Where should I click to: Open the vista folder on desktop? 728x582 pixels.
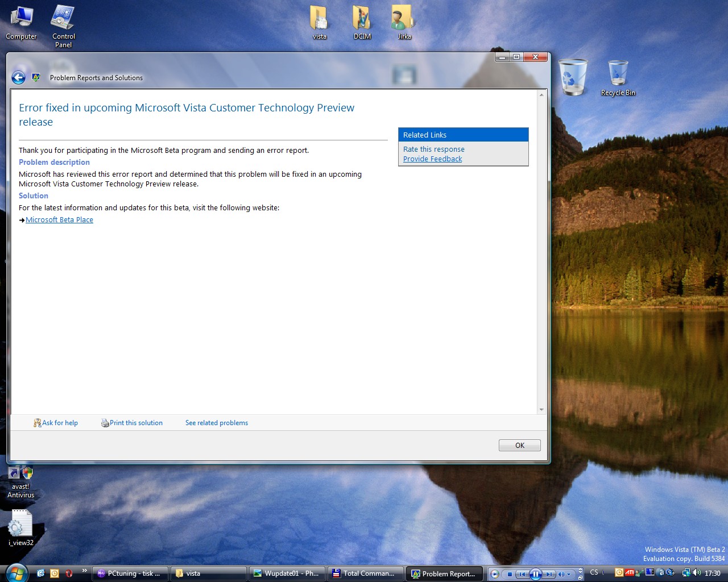319,23
